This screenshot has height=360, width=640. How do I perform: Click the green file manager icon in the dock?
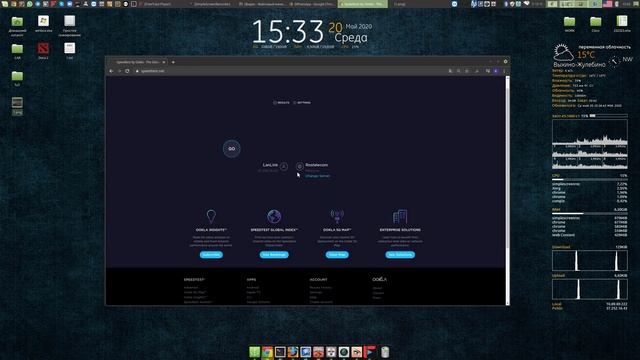point(255,352)
